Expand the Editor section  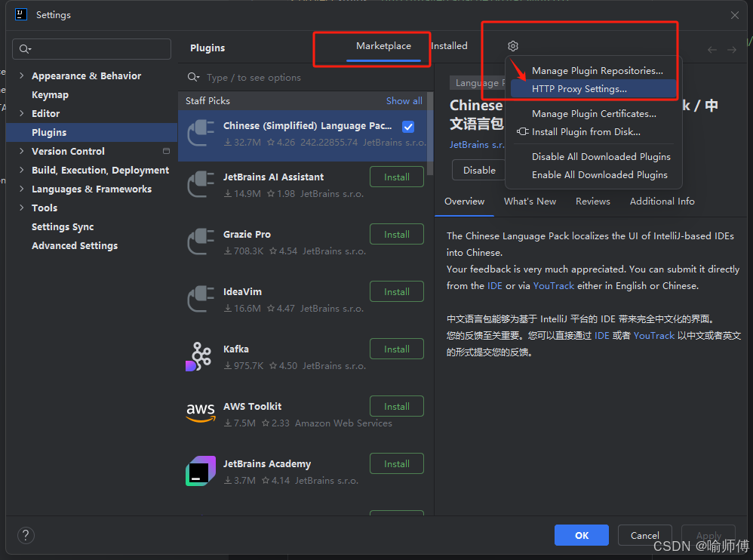22,113
